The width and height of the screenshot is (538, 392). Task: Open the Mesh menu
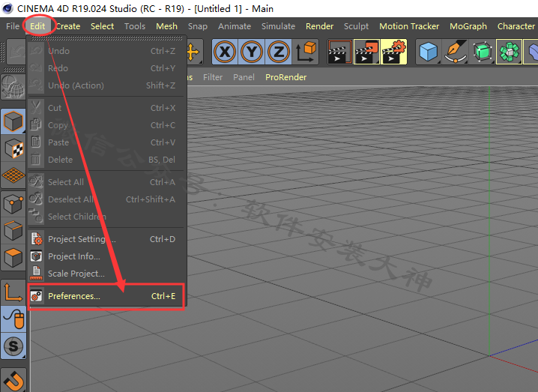tap(167, 26)
